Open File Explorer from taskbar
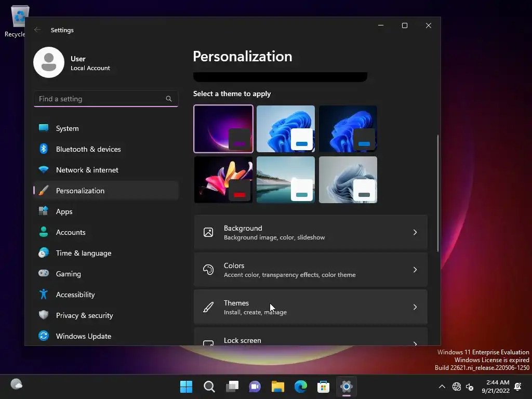532x399 pixels. pyautogui.click(x=278, y=387)
